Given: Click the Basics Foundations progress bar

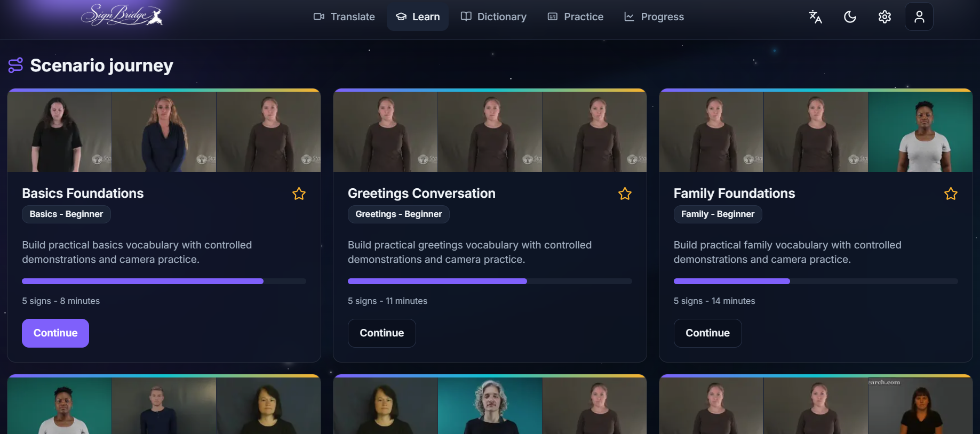Looking at the screenshot, I should pyautogui.click(x=164, y=281).
